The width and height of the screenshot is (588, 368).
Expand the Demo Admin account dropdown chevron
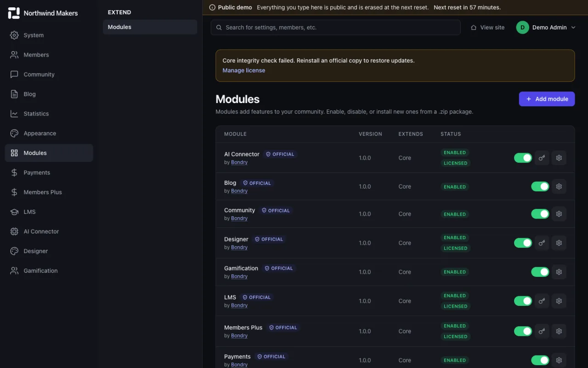tap(573, 28)
